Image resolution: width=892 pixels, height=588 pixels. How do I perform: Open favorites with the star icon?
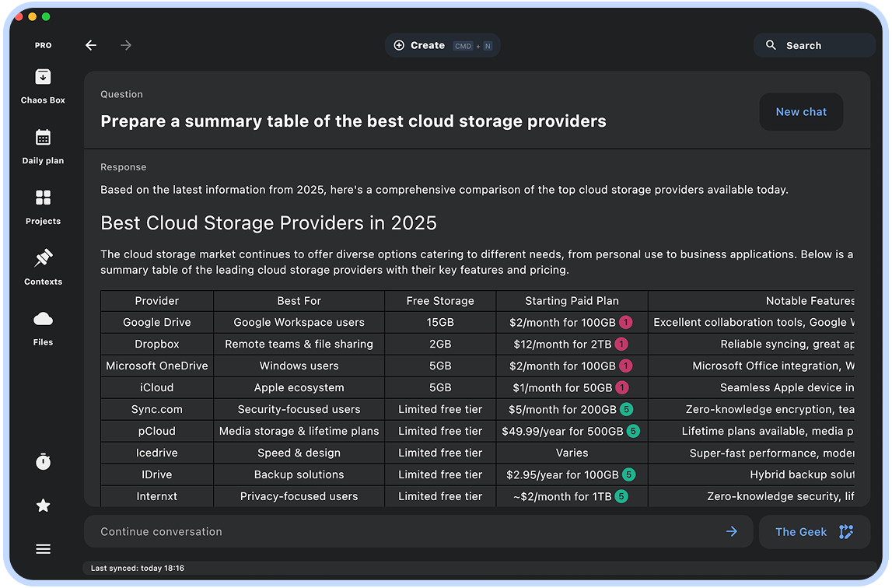pos(44,506)
